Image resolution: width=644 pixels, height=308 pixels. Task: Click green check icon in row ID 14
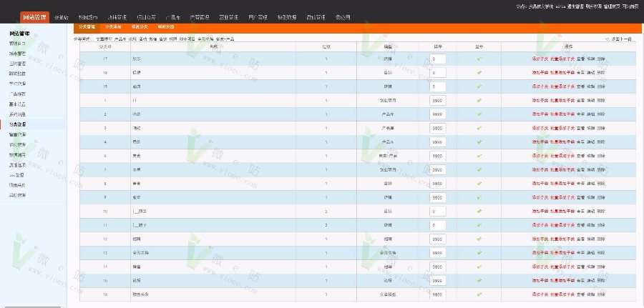(x=479, y=267)
